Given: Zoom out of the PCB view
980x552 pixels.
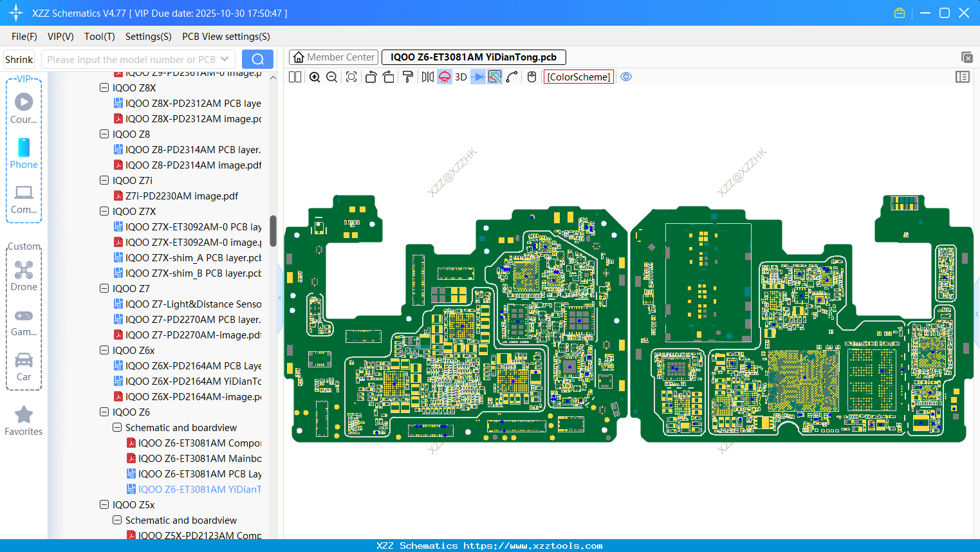Looking at the screenshot, I should coord(332,77).
